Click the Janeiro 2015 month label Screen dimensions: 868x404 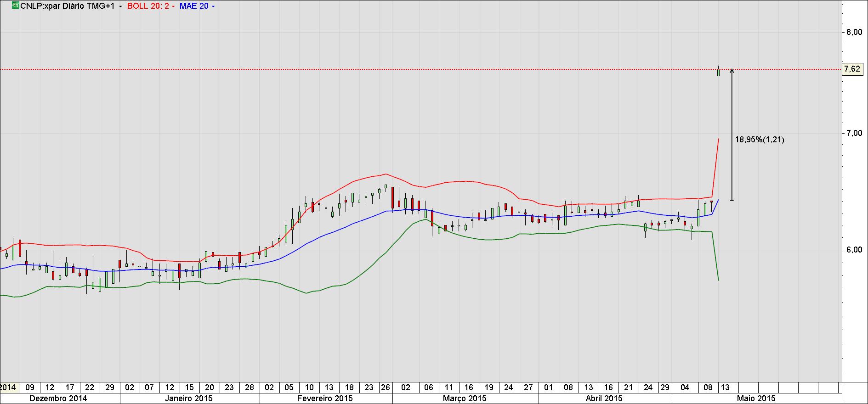[x=189, y=398]
